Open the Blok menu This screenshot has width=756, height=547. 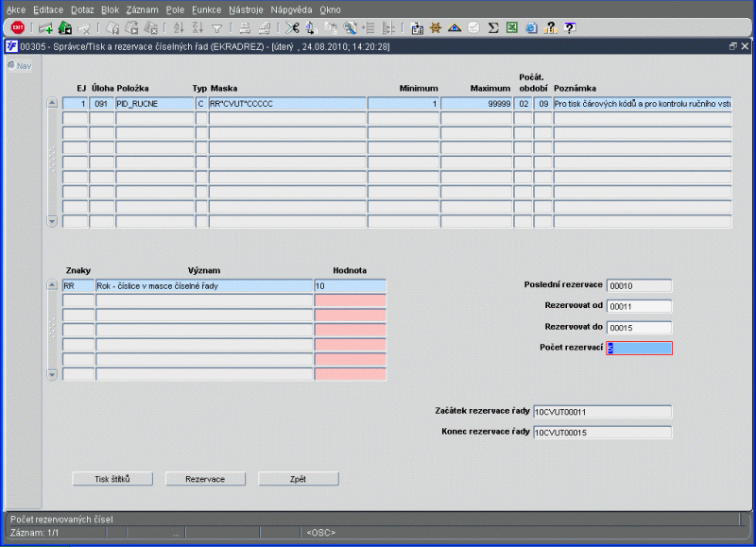[x=110, y=9]
